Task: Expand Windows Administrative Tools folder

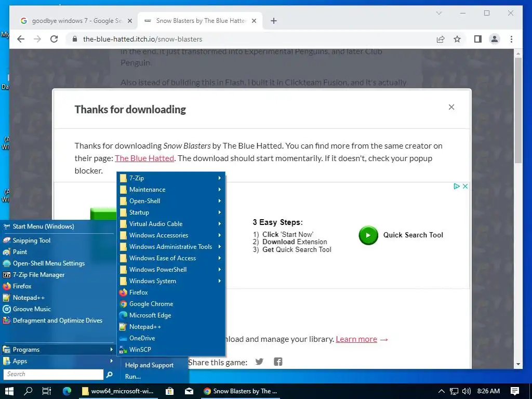Action: [x=171, y=247]
